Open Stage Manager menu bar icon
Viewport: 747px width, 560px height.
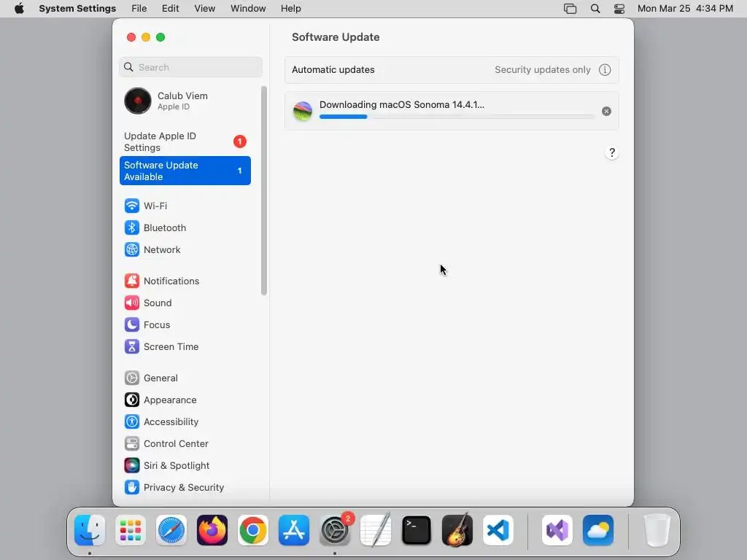pos(570,9)
